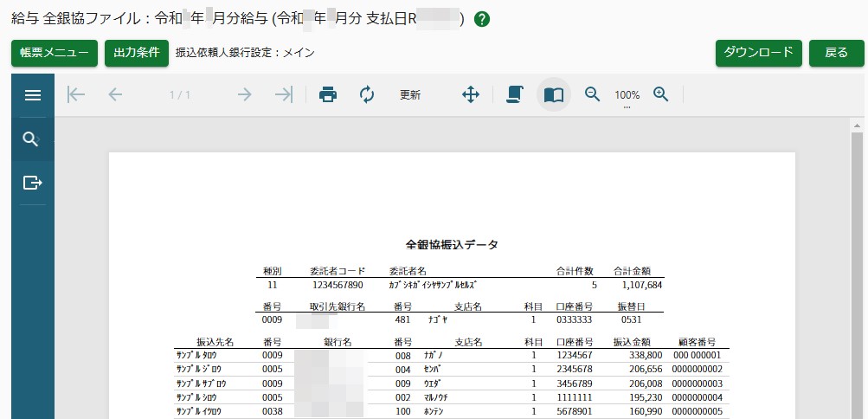Select 委託者コード value 1234567890
This screenshot has width=868, height=419.
338,286
